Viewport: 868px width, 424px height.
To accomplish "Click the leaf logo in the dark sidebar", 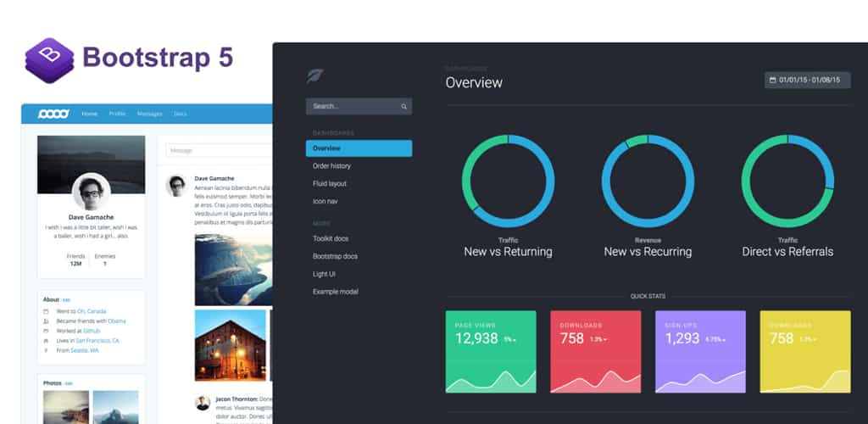I will (315, 75).
